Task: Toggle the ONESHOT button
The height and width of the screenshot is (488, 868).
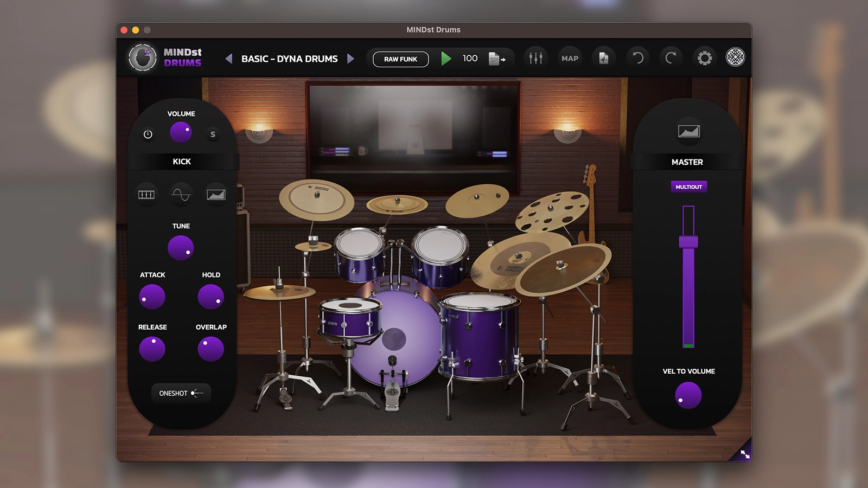Action: click(181, 393)
